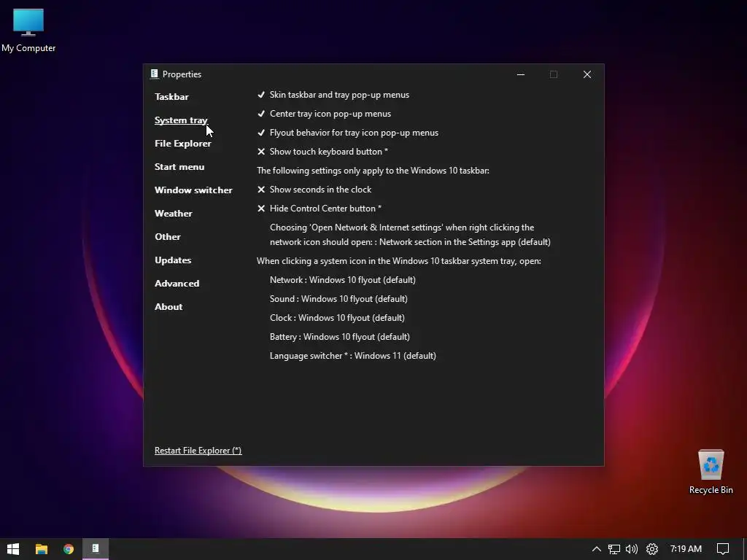Screen dimensions: 747x560
Task: Change Open Network & Internet settings target option
Action: pos(410,235)
